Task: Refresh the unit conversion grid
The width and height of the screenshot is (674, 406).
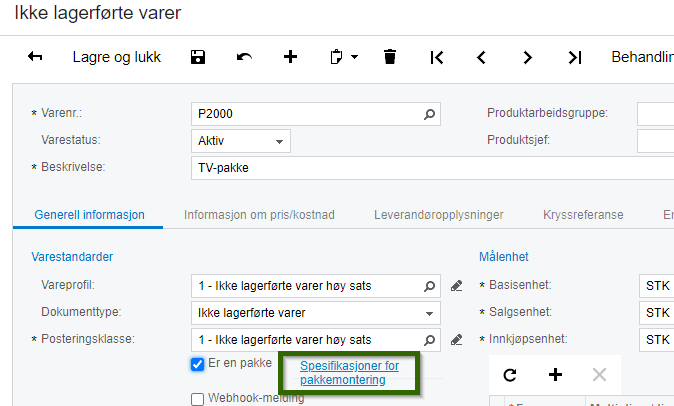Action: (510, 375)
